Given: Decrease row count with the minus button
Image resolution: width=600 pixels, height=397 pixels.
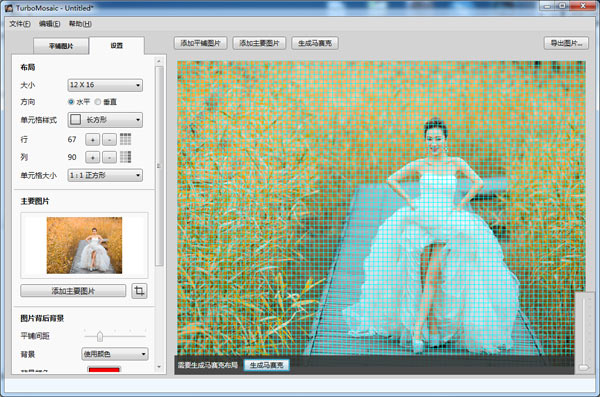Looking at the screenshot, I should (109, 140).
